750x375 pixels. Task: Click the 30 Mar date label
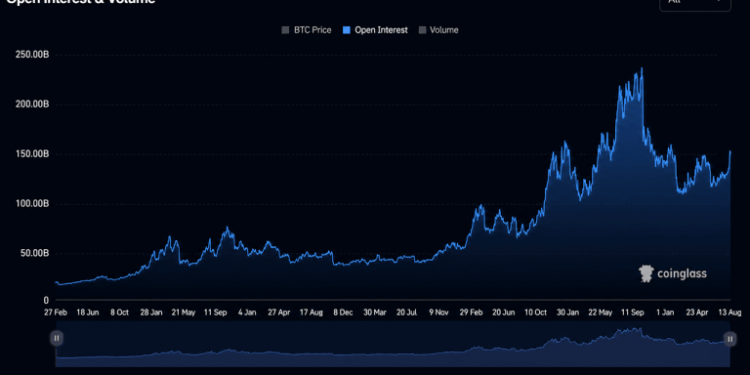click(375, 312)
